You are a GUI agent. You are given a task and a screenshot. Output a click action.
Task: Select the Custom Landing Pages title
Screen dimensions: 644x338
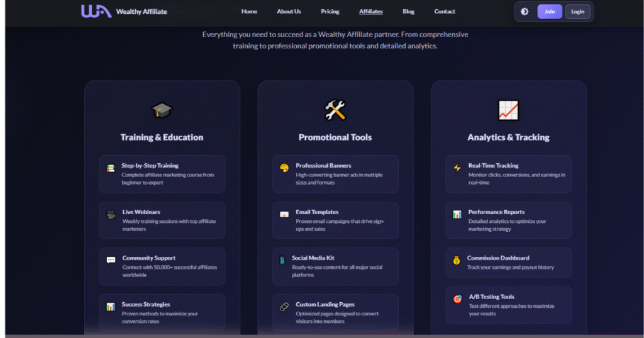[325, 304]
